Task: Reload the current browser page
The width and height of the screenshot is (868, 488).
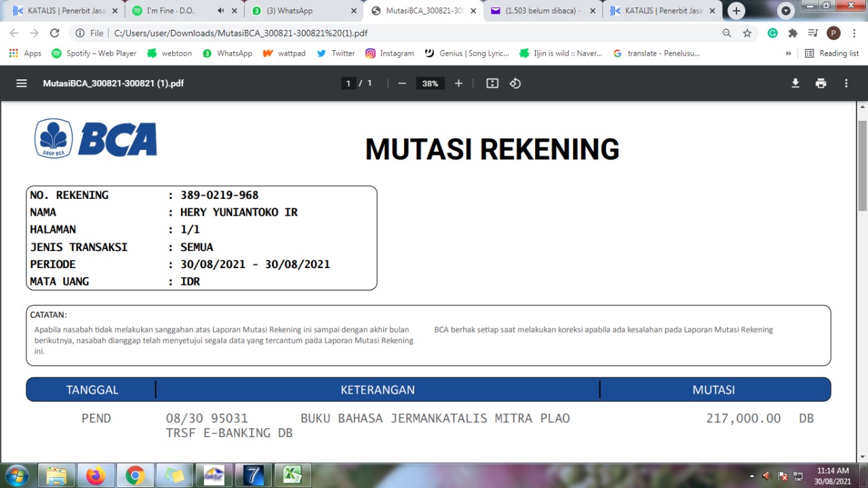Action: coord(55,33)
